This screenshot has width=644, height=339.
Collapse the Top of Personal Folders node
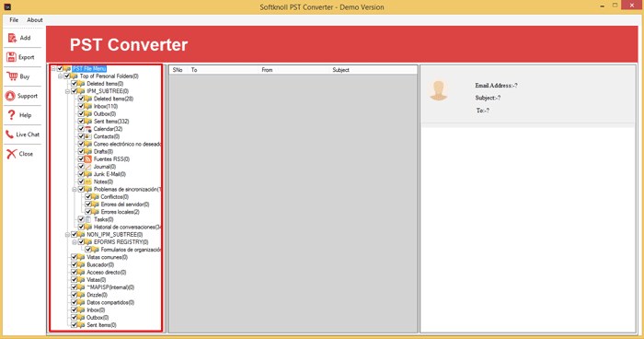tap(61, 76)
